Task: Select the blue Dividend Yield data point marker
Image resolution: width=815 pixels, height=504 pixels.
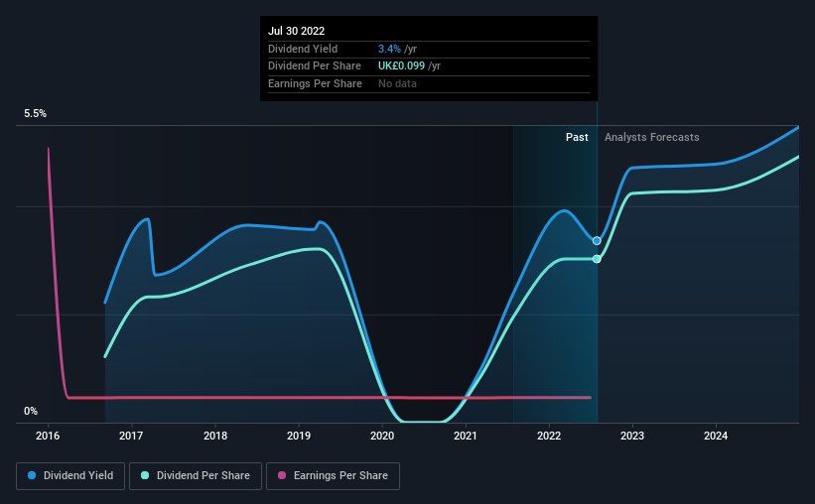Action: 597,240
